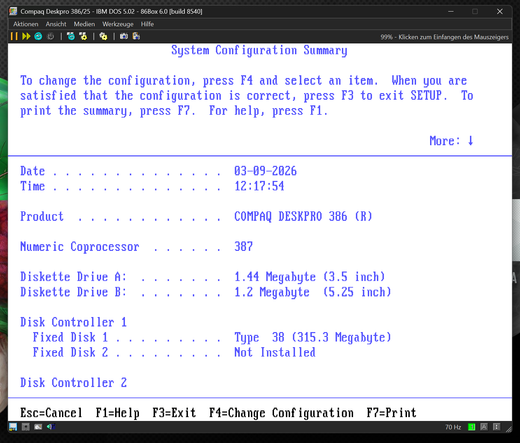
Task: Click the F7=Print label
Action: (x=391, y=413)
